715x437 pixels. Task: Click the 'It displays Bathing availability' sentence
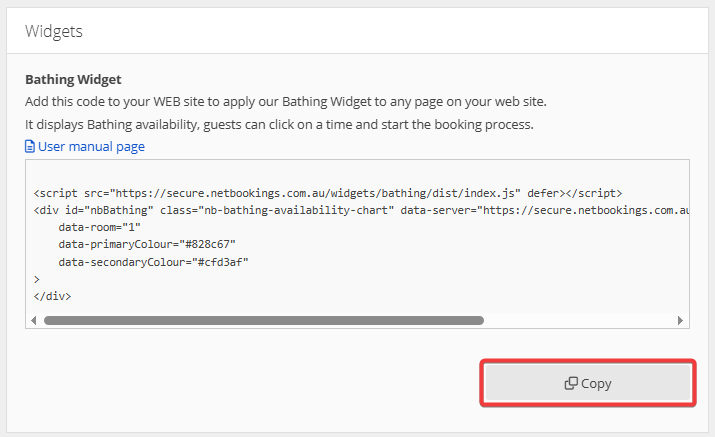(x=279, y=125)
